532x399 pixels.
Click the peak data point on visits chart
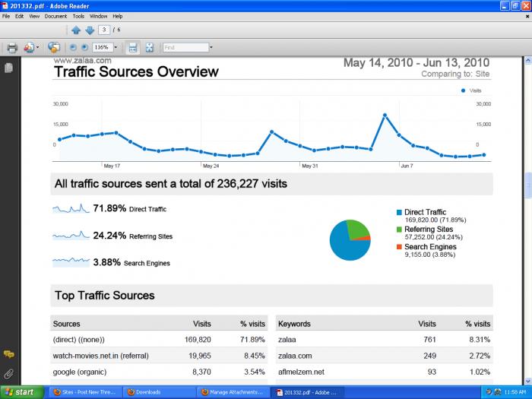pos(385,116)
